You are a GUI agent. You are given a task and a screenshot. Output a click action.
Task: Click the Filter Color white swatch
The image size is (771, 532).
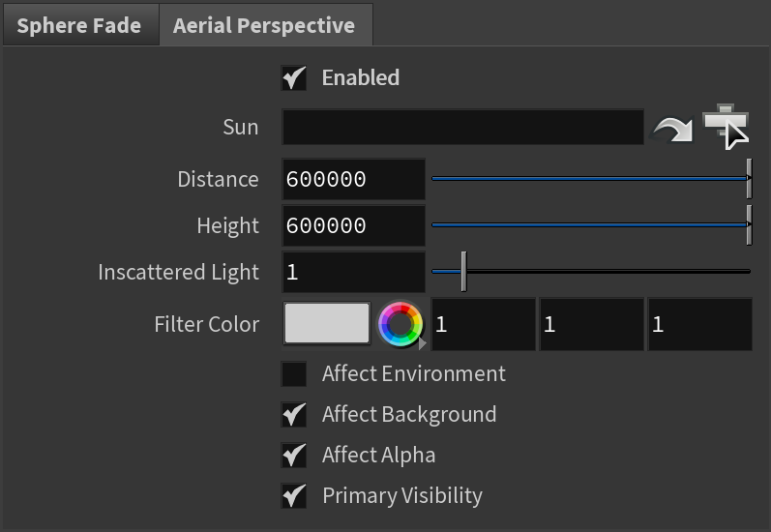(x=327, y=323)
